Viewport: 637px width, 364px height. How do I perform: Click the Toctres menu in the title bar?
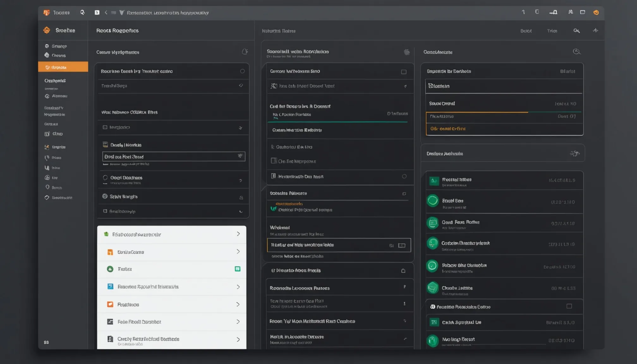coord(61,13)
